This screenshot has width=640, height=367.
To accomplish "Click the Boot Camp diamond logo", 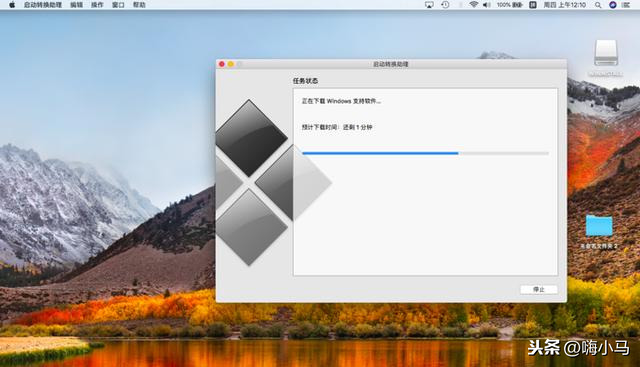I will [x=273, y=182].
